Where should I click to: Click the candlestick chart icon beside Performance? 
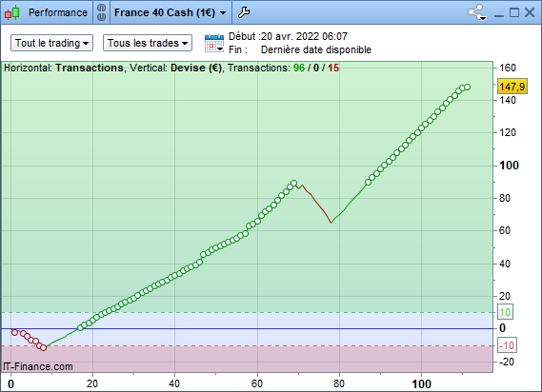[11, 12]
